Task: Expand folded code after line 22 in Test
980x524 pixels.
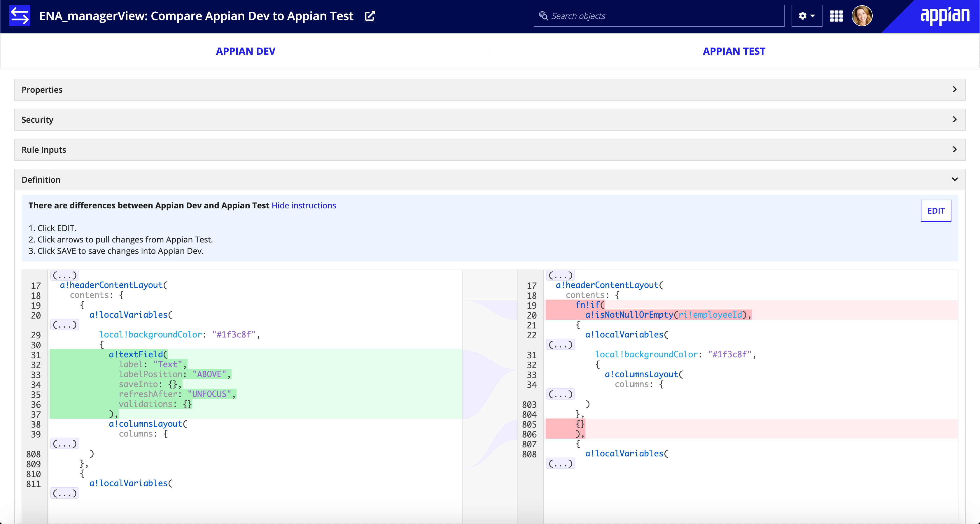Action: tap(560, 344)
